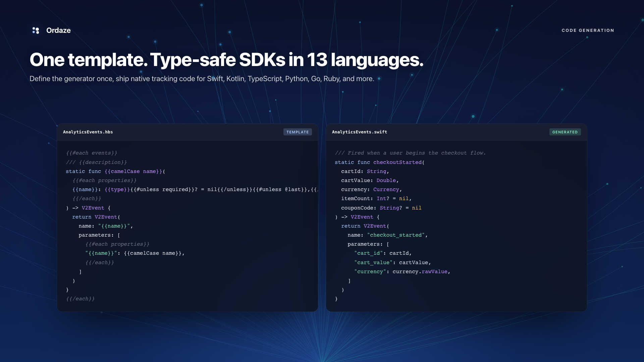644x362 pixels.
Task: Click the {{camelCase name}} function placeholder
Action: [133, 171]
